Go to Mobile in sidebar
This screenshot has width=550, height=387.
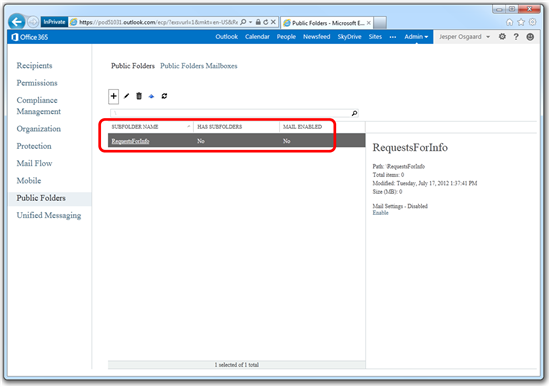[x=29, y=181]
